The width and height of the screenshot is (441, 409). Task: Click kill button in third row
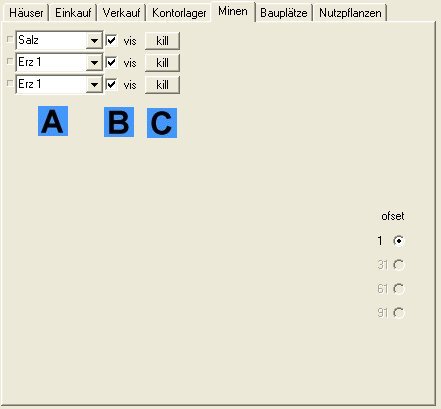click(162, 85)
